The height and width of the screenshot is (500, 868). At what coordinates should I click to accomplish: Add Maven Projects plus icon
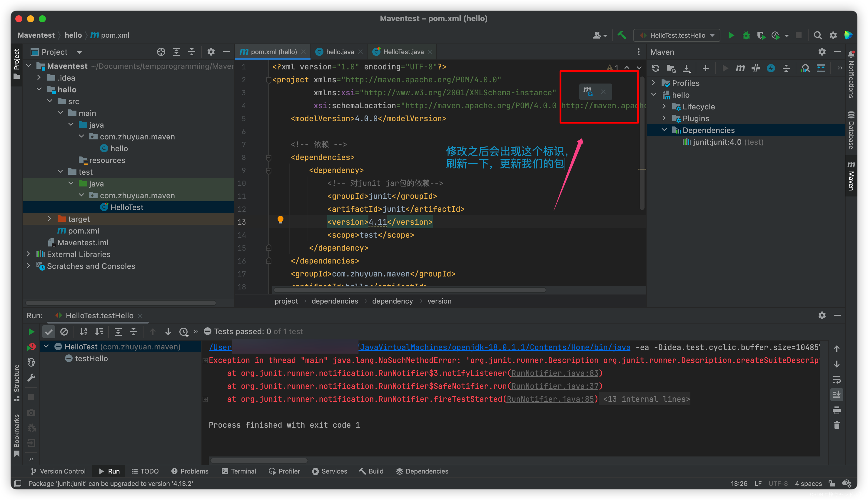pyautogui.click(x=705, y=68)
